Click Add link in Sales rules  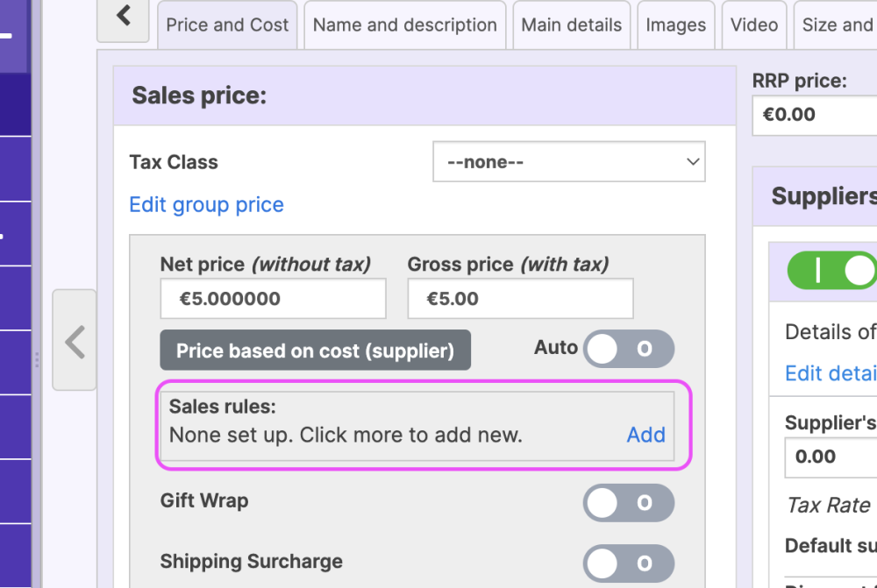tap(645, 435)
